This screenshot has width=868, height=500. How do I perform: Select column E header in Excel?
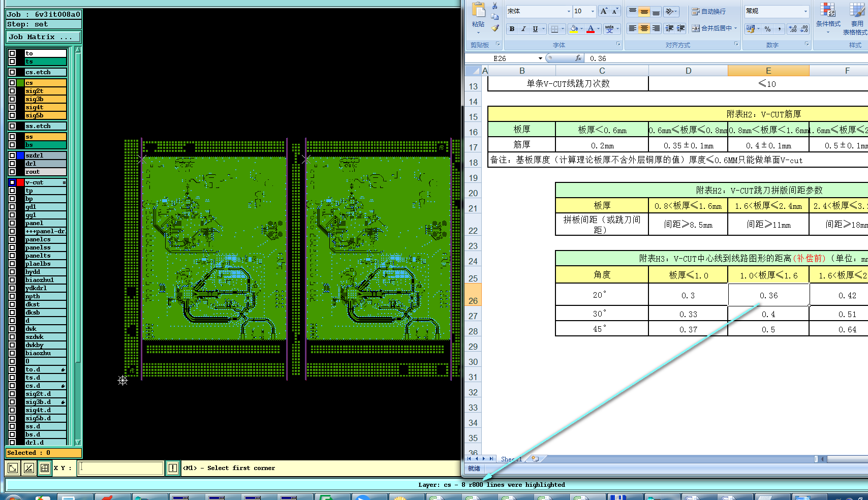(x=768, y=71)
